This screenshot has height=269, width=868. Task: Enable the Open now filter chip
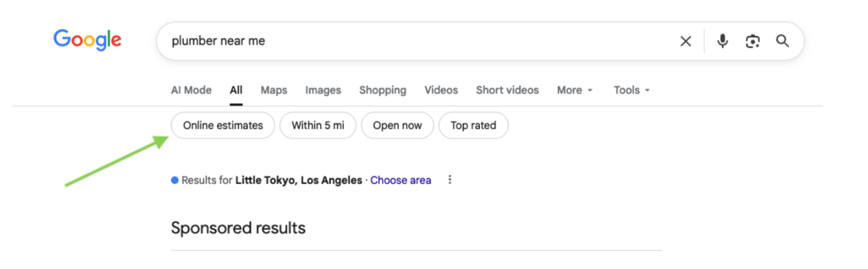(x=397, y=125)
